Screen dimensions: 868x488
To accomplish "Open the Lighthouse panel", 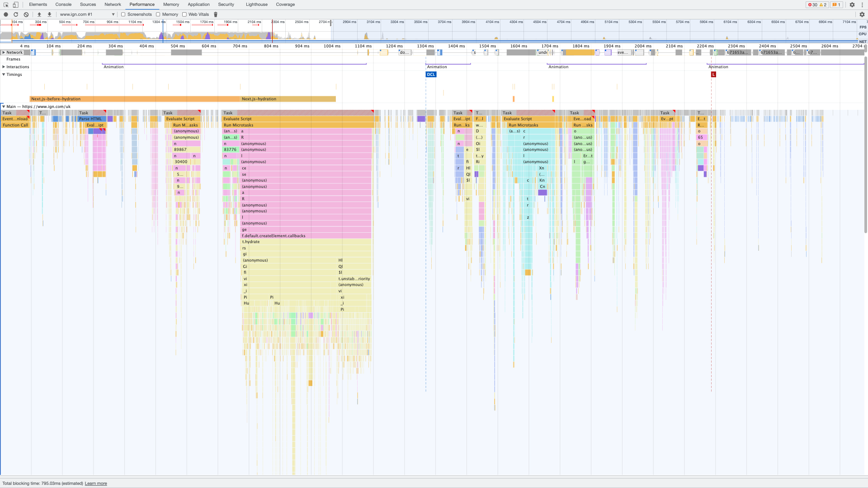I will click(256, 5).
